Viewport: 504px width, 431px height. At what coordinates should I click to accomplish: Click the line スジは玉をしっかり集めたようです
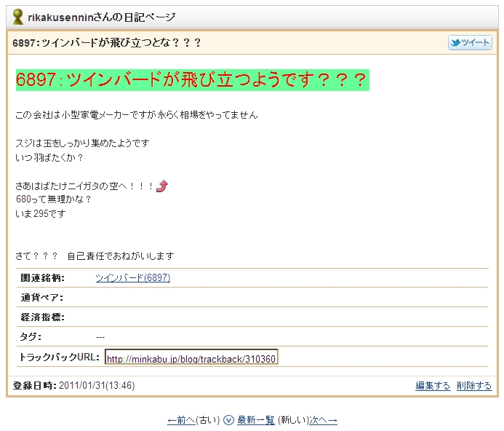pyautogui.click(x=82, y=143)
